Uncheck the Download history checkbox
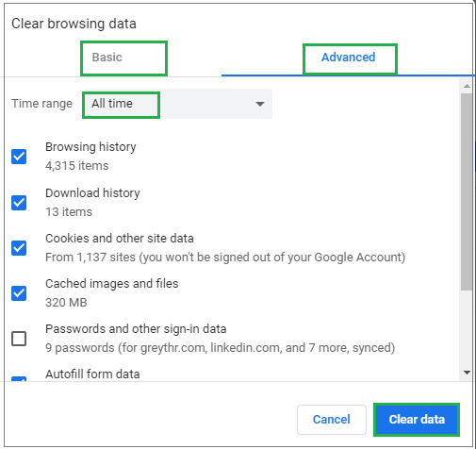Screen dimensions: 476x449 point(19,203)
